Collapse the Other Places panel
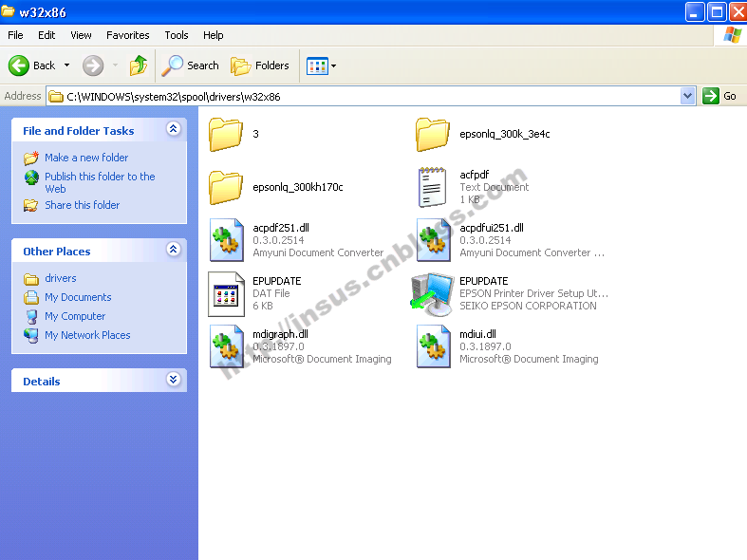Viewport: 747px width, 560px height. [x=174, y=249]
